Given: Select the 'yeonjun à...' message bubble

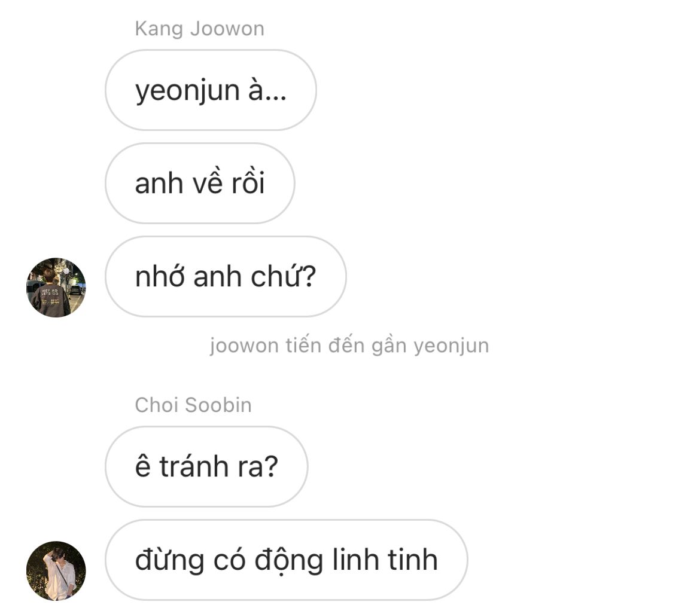Looking at the screenshot, I should pyautogui.click(x=211, y=90).
